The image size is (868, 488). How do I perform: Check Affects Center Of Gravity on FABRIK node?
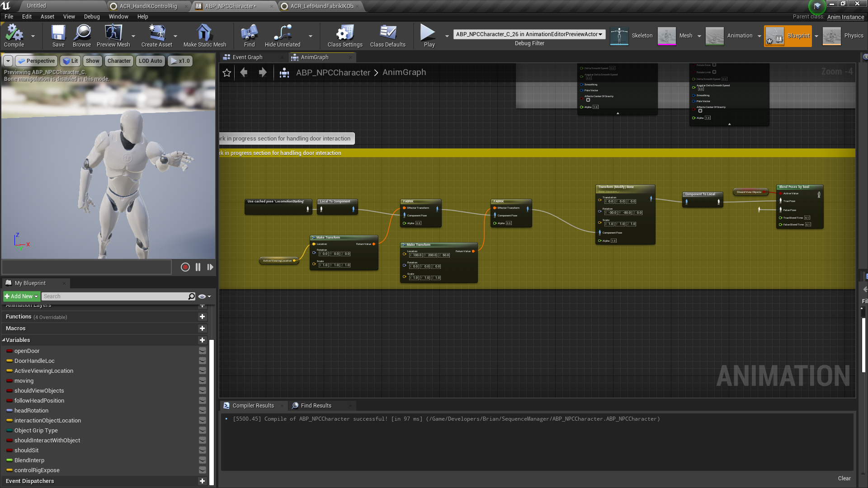(588, 99)
